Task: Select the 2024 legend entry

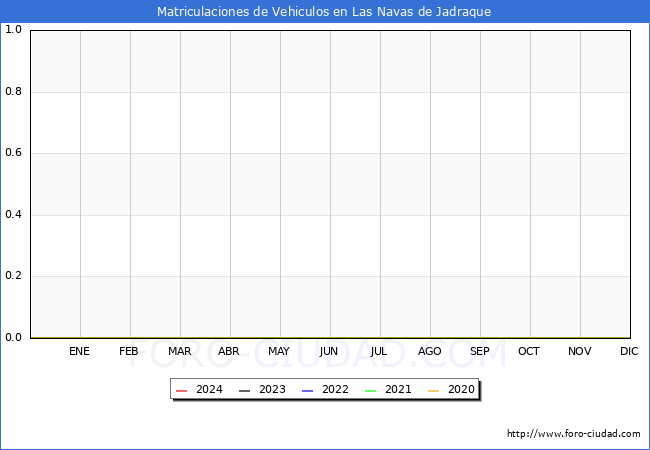Action: pyautogui.click(x=199, y=390)
